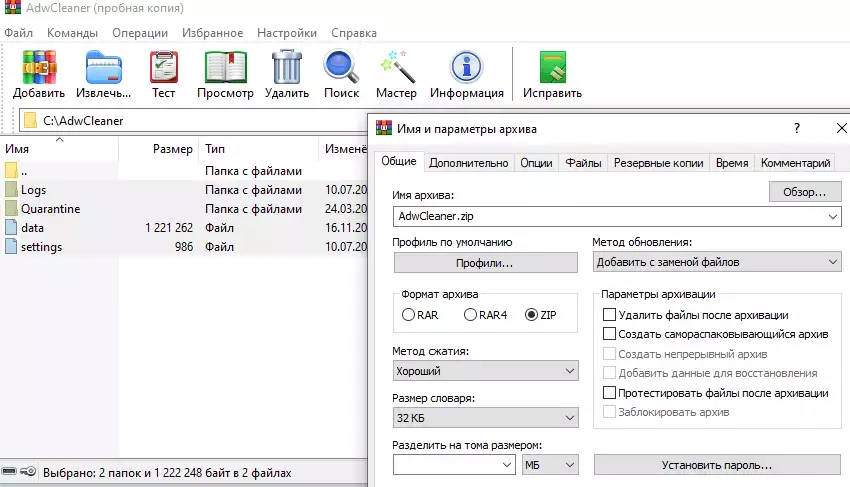Open the Избранное menu
The height and width of the screenshot is (487, 850).
pyautogui.click(x=212, y=33)
